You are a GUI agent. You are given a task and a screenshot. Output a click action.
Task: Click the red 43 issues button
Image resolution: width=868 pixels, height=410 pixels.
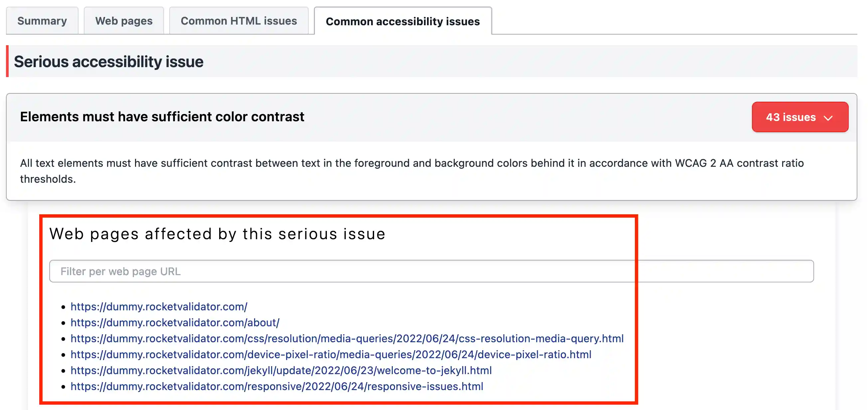[x=791, y=117]
